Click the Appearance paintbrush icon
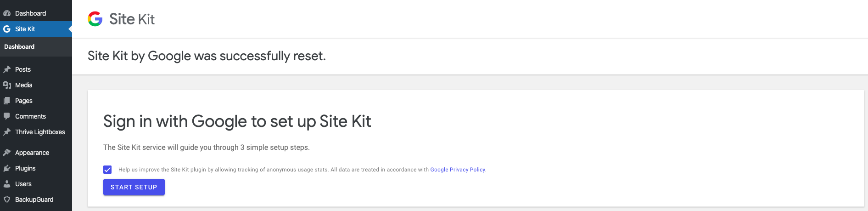 click(x=7, y=153)
